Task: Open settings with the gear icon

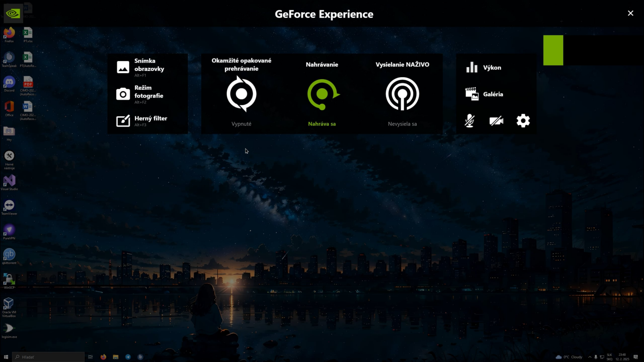Action: [x=523, y=121]
